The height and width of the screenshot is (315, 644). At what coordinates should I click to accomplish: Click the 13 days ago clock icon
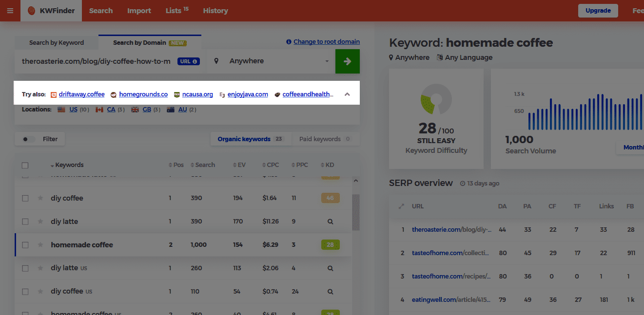[x=463, y=184]
